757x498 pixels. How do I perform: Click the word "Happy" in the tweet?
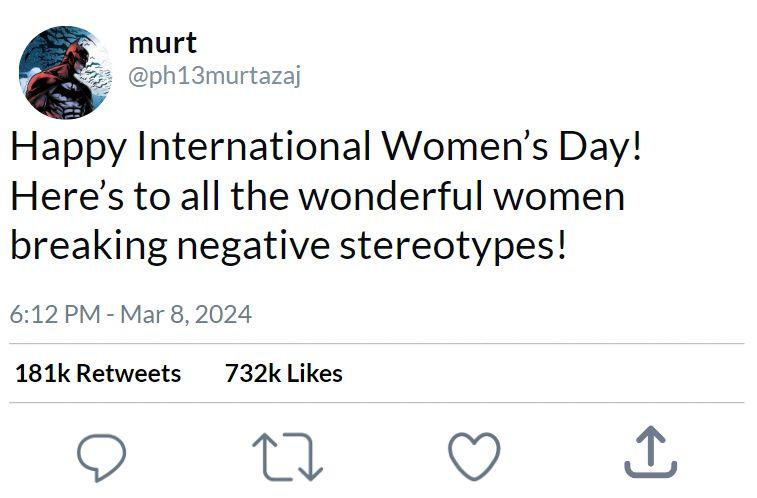[x=68, y=150]
